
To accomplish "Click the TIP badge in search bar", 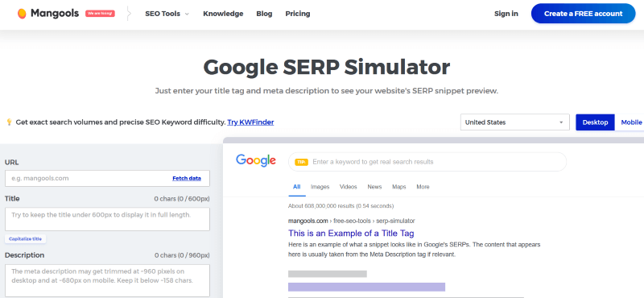I will point(301,162).
